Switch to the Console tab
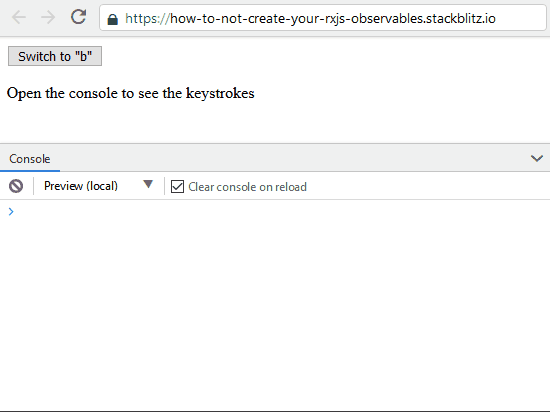Screen dimensions: 550x412 pos(30,159)
